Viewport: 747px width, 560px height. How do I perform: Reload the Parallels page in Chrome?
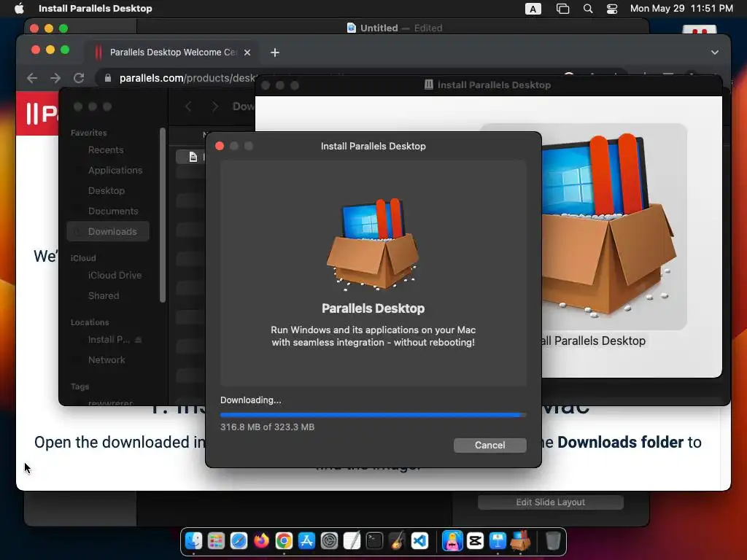point(79,78)
